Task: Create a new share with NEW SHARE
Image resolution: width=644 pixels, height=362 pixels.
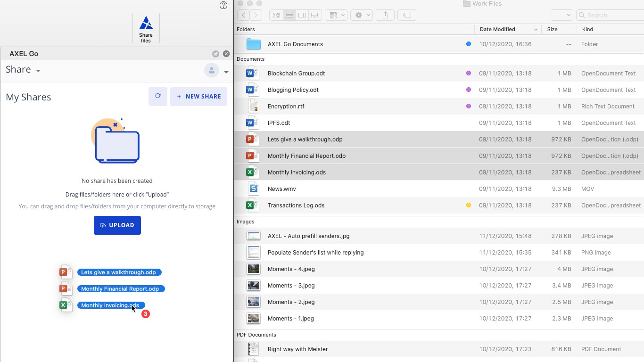Action: [198, 96]
